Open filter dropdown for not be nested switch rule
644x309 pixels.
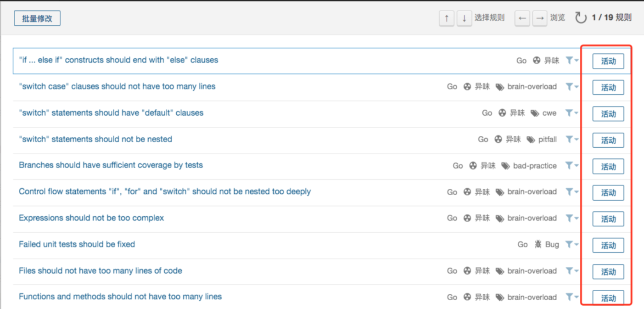(x=572, y=139)
